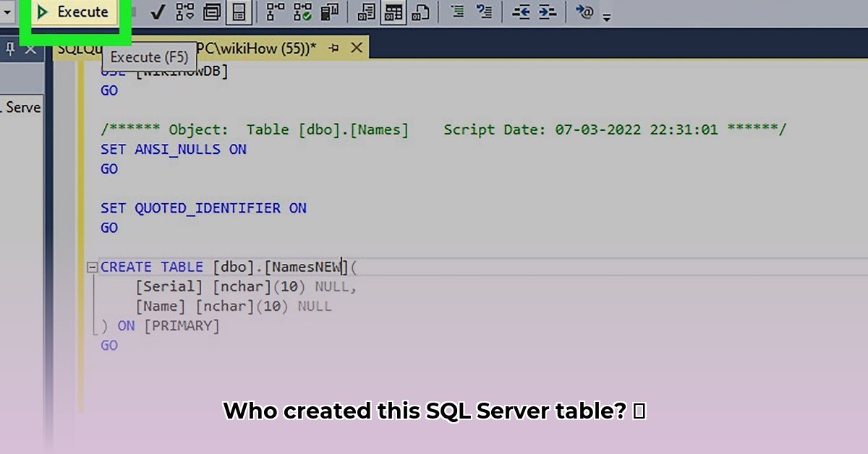Toggle the IntelliSense Enabled toolbar icon

tap(239, 12)
